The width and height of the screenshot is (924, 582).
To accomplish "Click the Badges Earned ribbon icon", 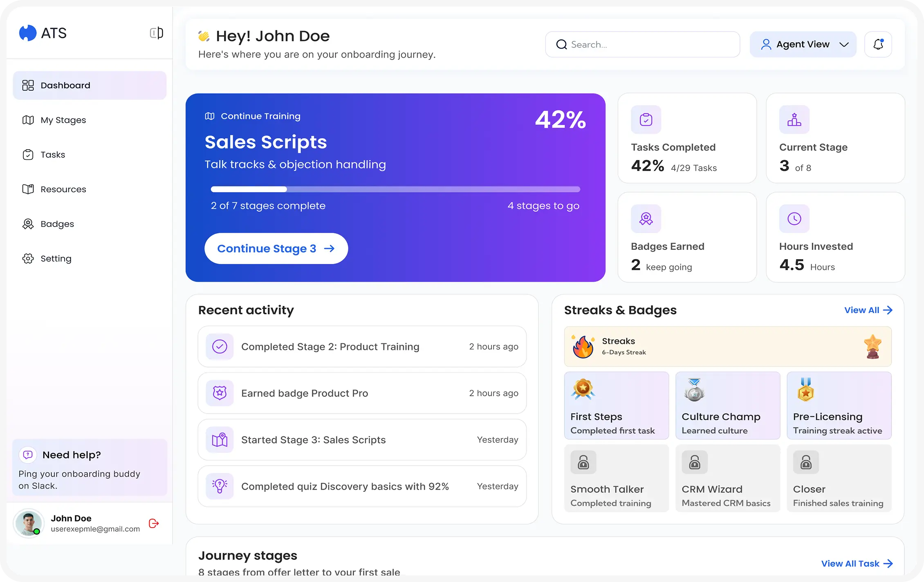I will coord(646,219).
